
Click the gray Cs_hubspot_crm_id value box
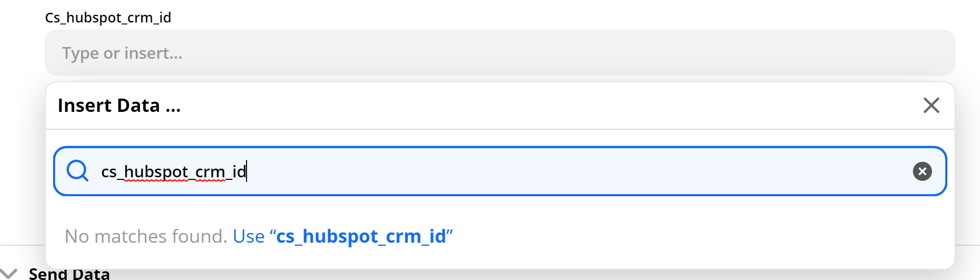click(x=500, y=53)
